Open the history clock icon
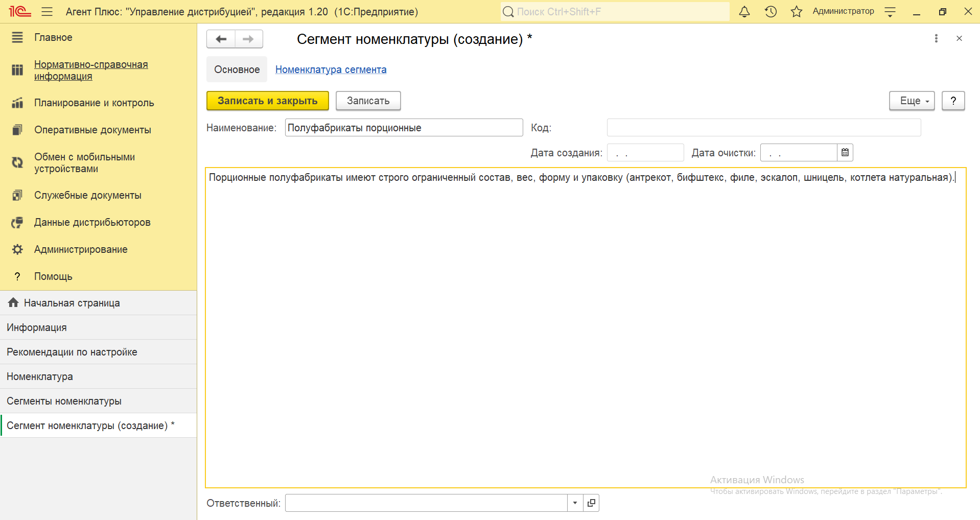 tap(771, 12)
